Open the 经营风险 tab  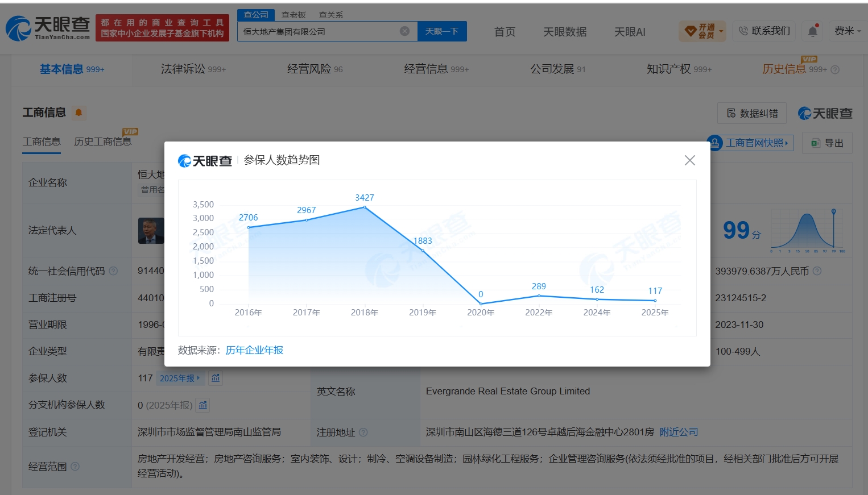(315, 69)
